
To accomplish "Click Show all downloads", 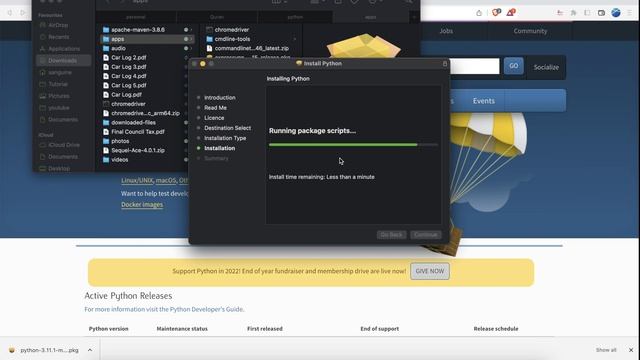I will (x=606, y=350).
